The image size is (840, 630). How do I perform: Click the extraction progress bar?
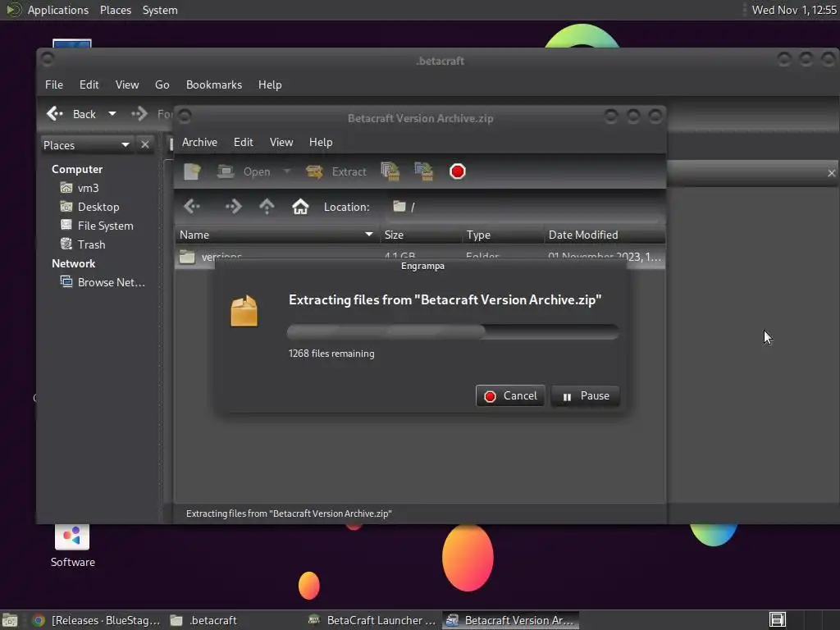click(453, 331)
